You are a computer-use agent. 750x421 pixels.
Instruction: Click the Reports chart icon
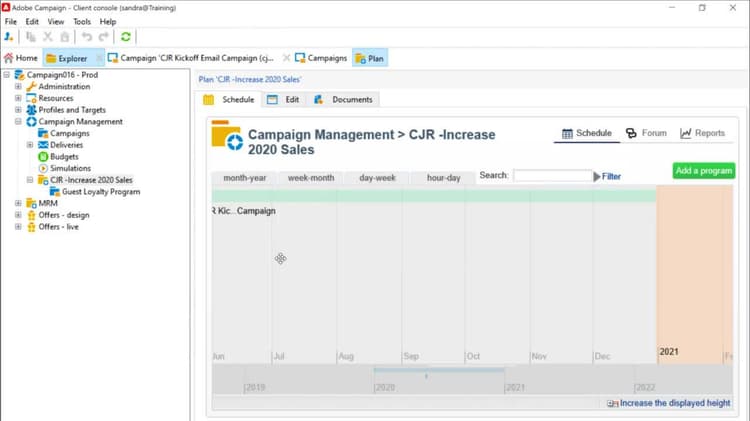pos(685,133)
